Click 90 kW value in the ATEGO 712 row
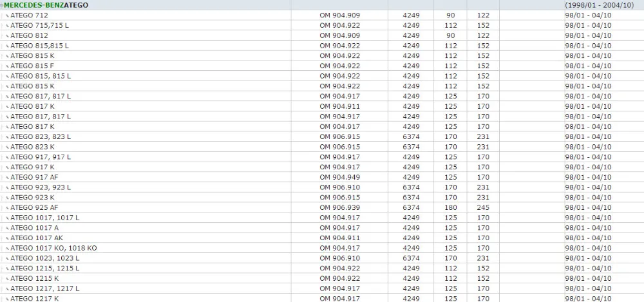644x302 pixels. [451, 15]
